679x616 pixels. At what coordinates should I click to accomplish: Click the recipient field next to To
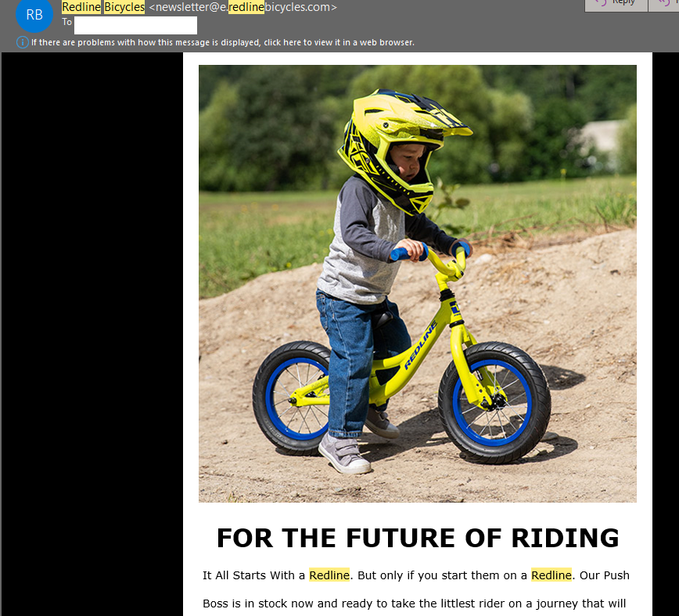[135, 25]
